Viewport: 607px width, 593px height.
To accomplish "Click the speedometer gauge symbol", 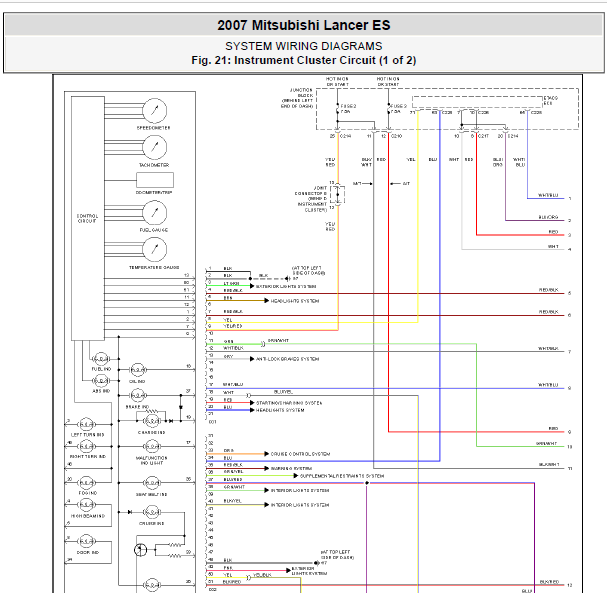I will point(154,111).
